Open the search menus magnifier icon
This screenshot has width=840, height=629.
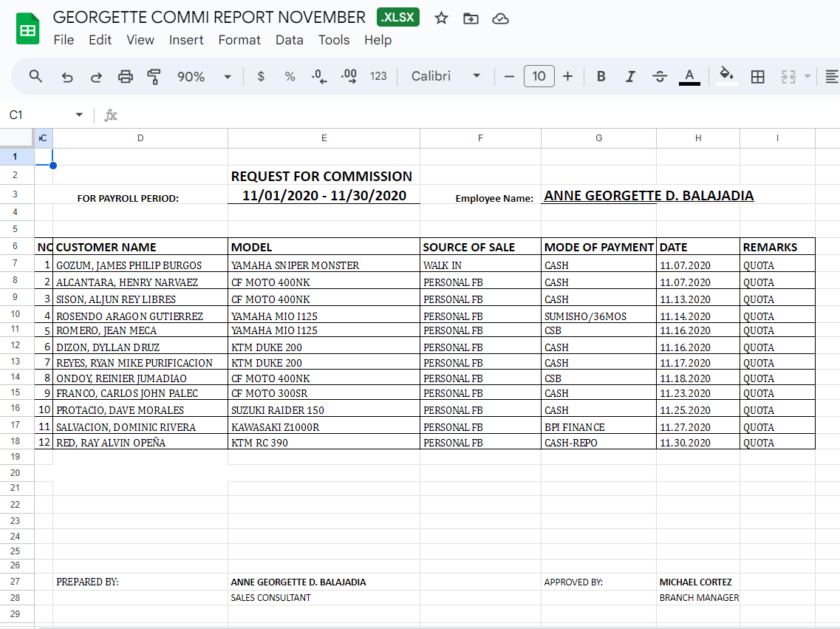pos(35,76)
